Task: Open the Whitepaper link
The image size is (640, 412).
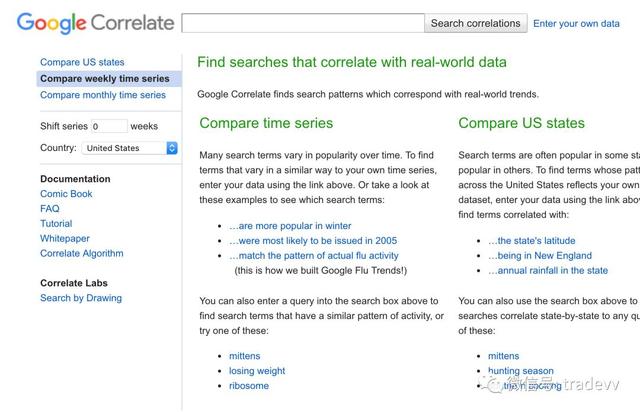Action: (x=65, y=238)
